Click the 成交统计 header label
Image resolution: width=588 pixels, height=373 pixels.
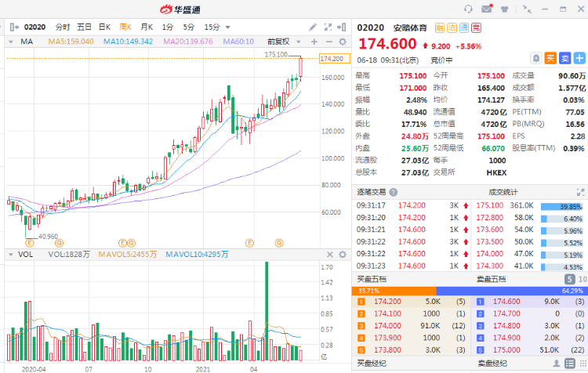503,192
